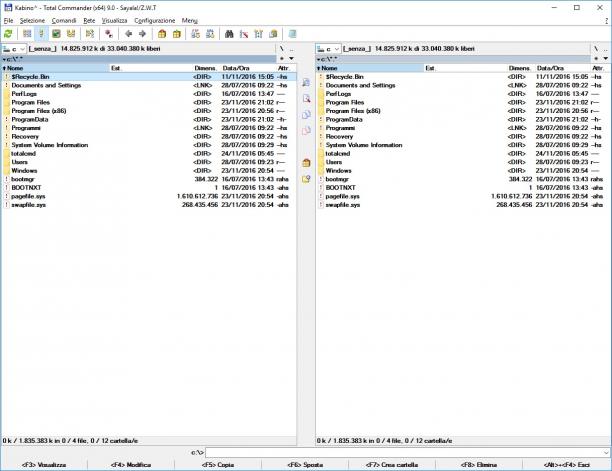
Task: Open the right panel drive selector dropdown
Action: coord(328,49)
